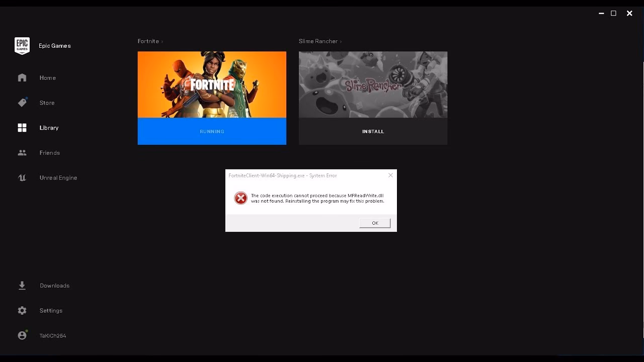
Task: Click the Fortnite RUNNING button
Action: click(212, 131)
